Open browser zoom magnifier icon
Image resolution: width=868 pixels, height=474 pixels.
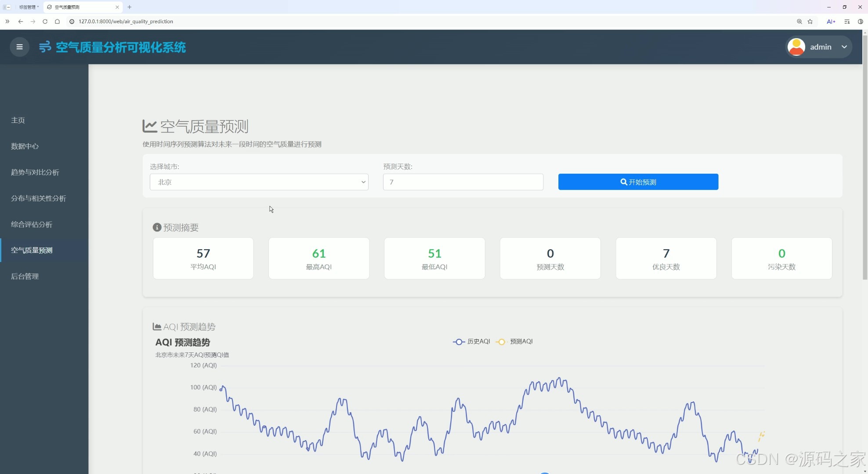pos(799,22)
